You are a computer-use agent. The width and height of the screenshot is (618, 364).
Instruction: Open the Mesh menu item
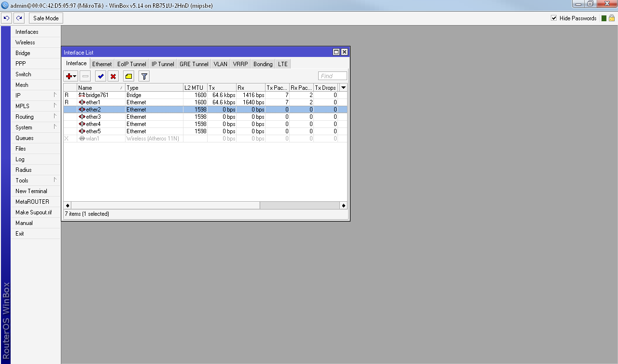(36, 85)
